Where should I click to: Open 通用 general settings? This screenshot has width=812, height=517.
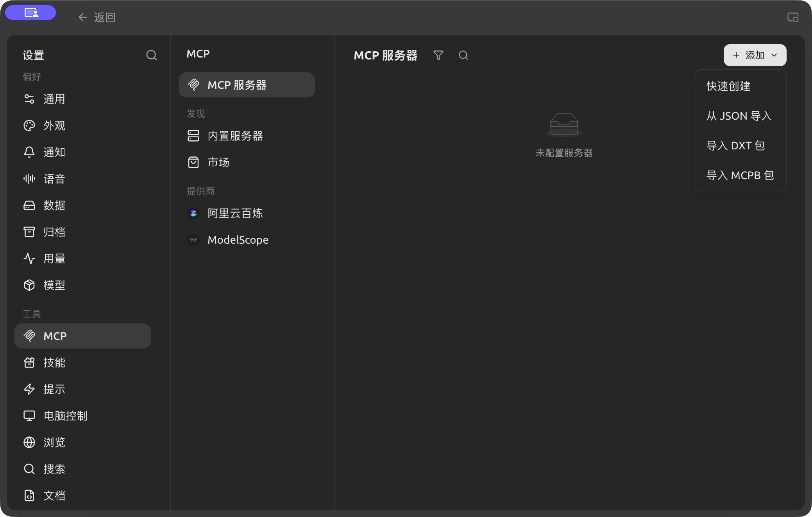[82, 99]
